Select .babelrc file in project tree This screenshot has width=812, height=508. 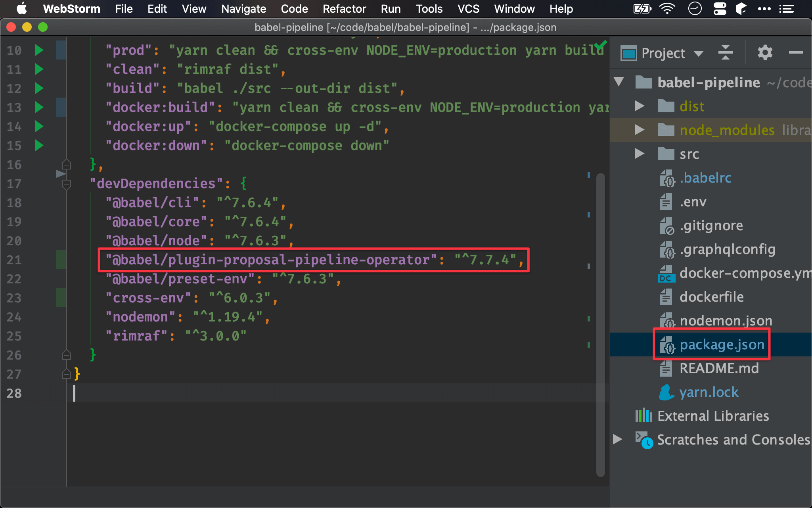(x=705, y=178)
